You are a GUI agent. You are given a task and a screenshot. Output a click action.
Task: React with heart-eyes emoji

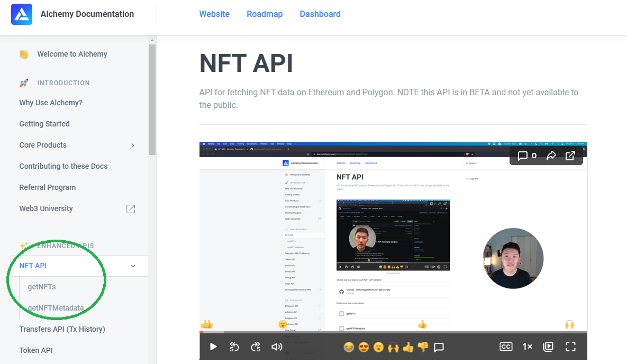[364, 347]
